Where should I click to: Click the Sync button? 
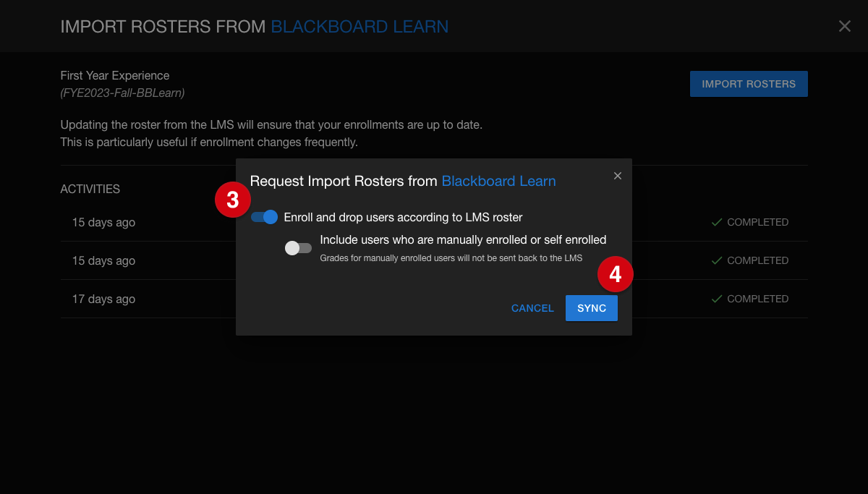(x=592, y=308)
